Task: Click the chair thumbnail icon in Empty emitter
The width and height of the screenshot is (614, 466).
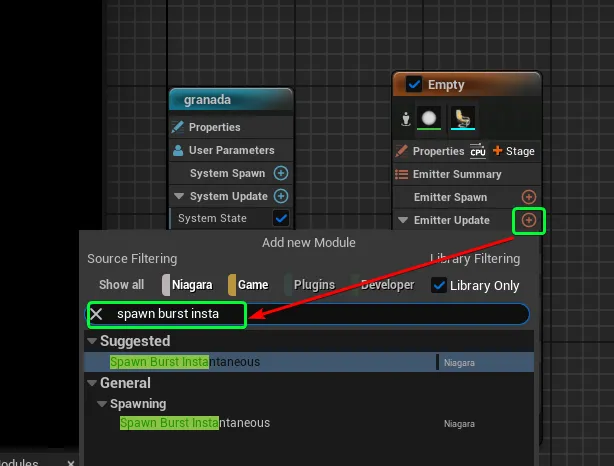Action: click(x=462, y=119)
